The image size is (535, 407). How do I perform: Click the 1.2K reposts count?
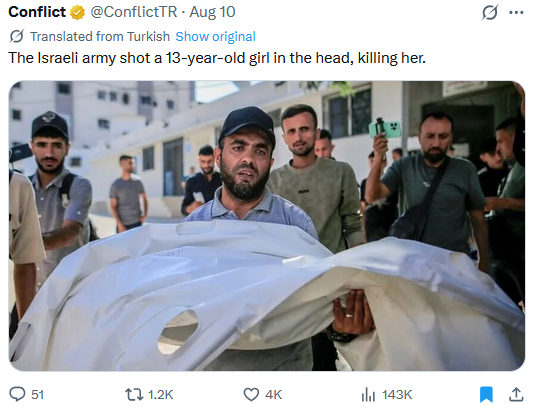tap(161, 395)
